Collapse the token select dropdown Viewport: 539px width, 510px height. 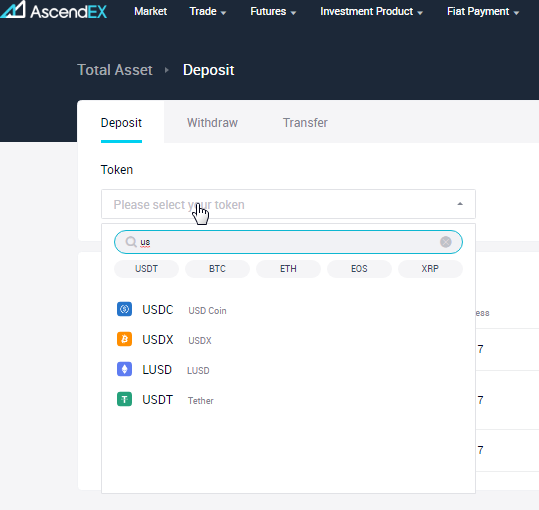click(x=460, y=204)
